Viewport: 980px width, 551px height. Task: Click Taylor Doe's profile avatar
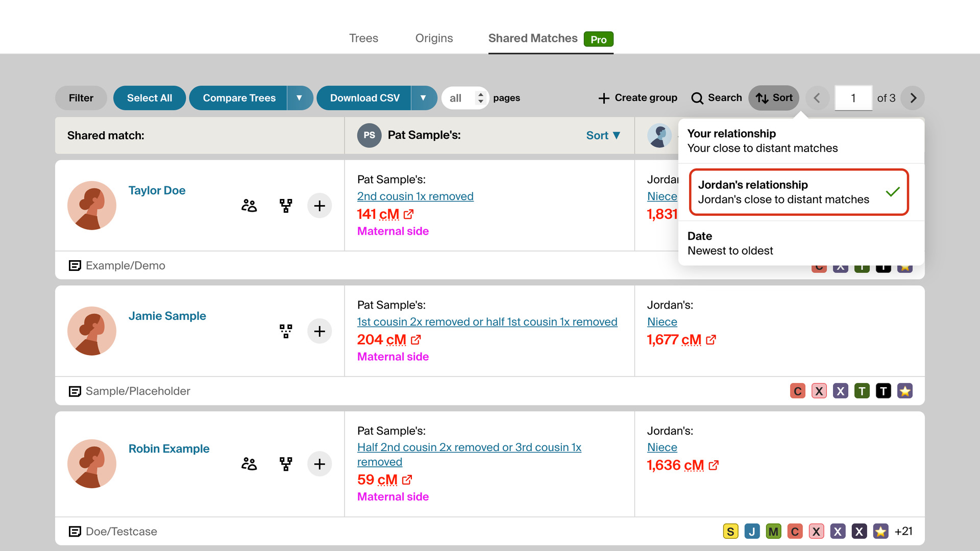pyautogui.click(x=92, y=206)
